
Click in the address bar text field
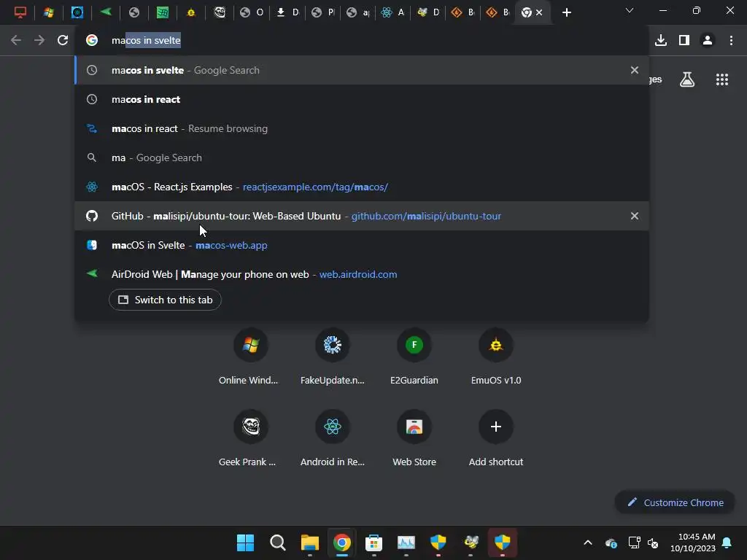coord(362,41)
